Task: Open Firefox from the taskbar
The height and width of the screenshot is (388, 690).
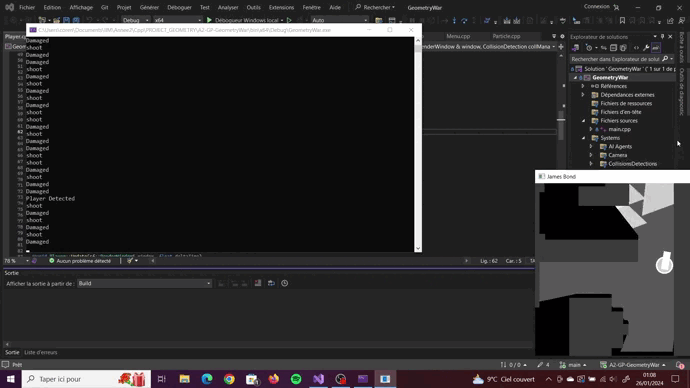Action: [274, 379]
